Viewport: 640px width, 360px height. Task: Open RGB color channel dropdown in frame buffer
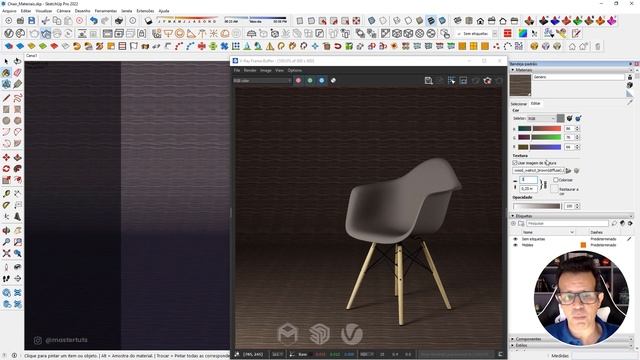[x=262, y=81]
